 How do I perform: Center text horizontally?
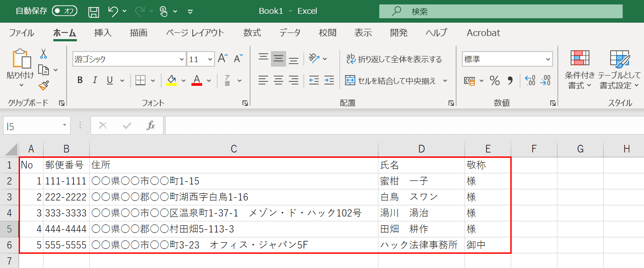click(278, 80)
